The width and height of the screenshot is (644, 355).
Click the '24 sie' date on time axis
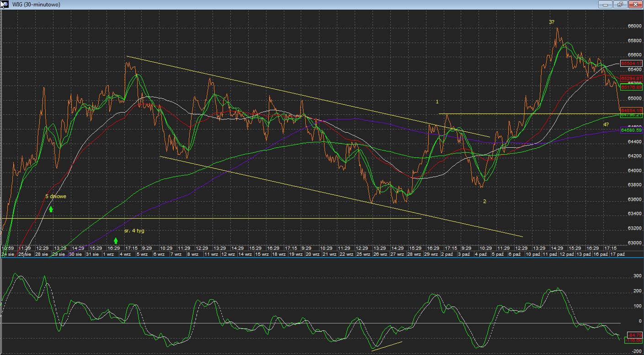8,254
